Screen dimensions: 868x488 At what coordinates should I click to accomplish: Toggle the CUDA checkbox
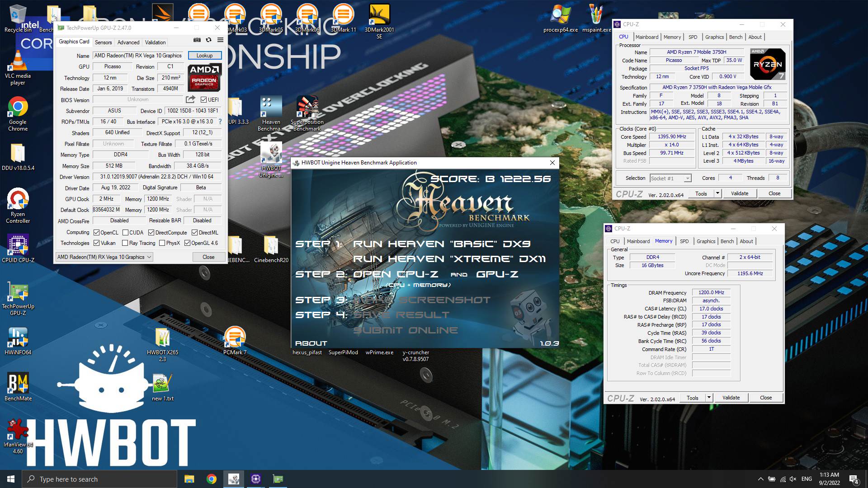pos(125,233)
